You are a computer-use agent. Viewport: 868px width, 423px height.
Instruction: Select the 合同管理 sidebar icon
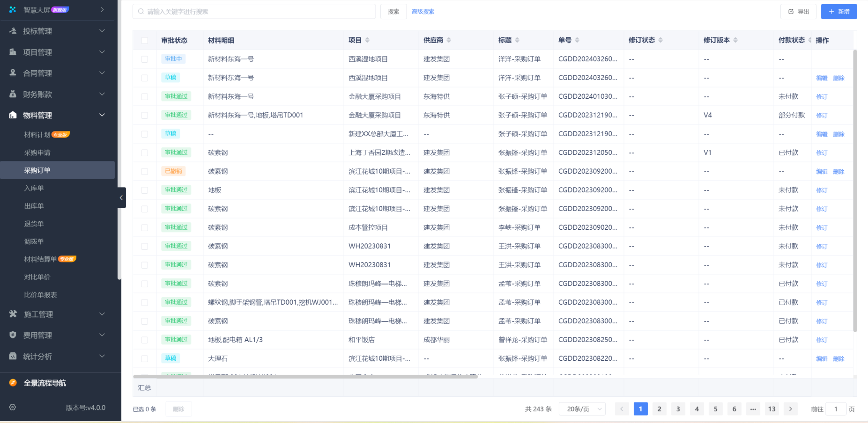(13, 73)
